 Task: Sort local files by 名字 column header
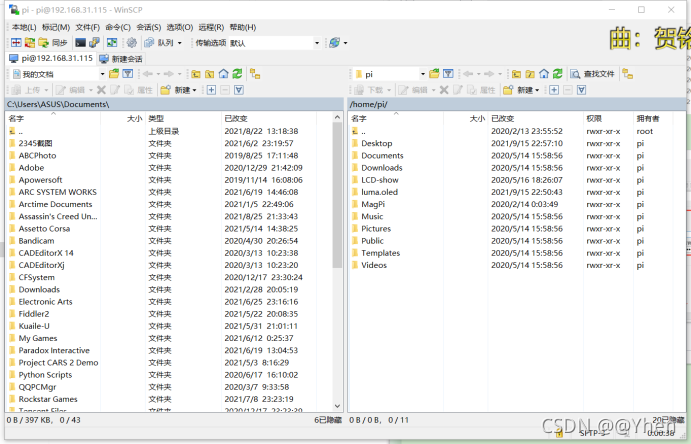[x=53, y=118]
